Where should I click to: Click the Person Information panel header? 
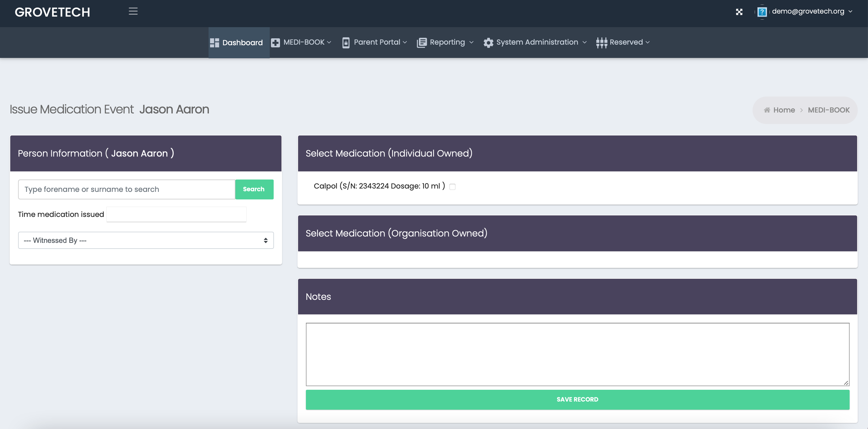(146, 154)
